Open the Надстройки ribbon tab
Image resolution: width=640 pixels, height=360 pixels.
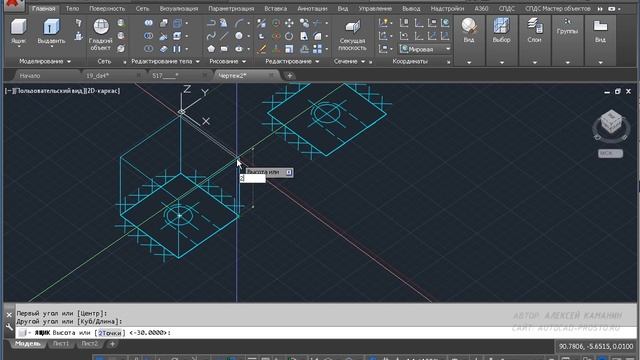pos(447,9)
